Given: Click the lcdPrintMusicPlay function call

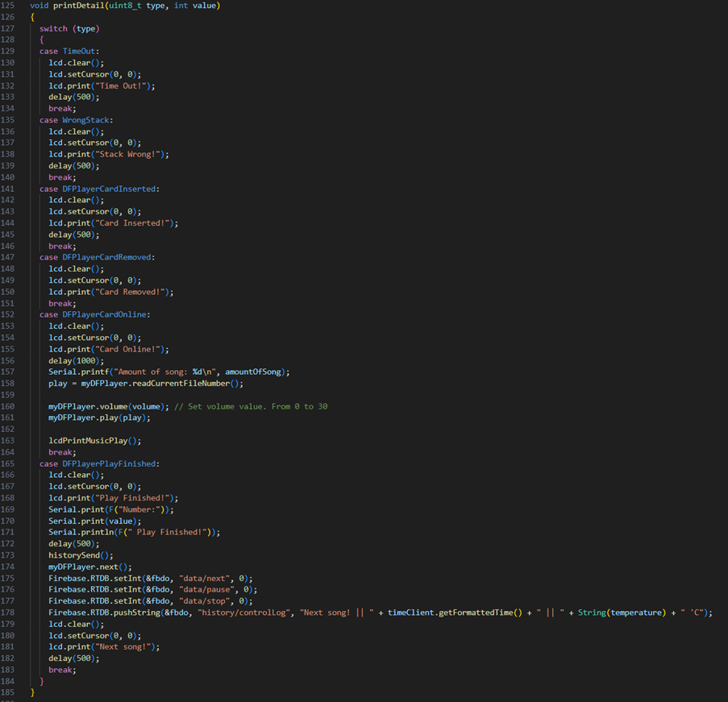Looking at the screenshot, I should point(89,441).
